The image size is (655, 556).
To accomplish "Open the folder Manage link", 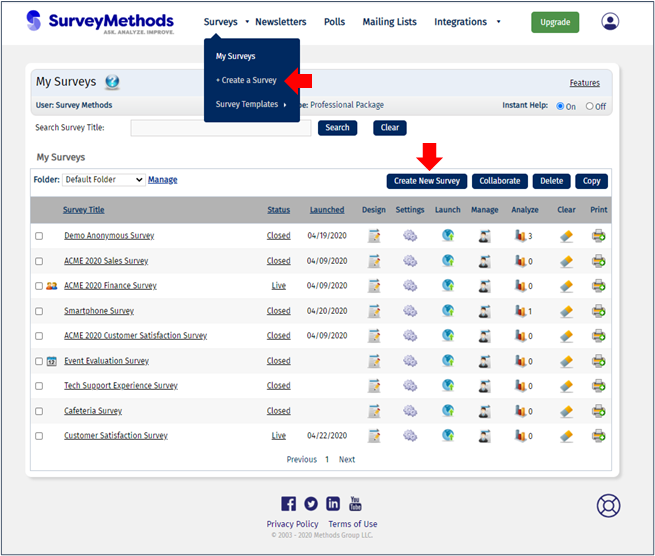I will [162, 180].
